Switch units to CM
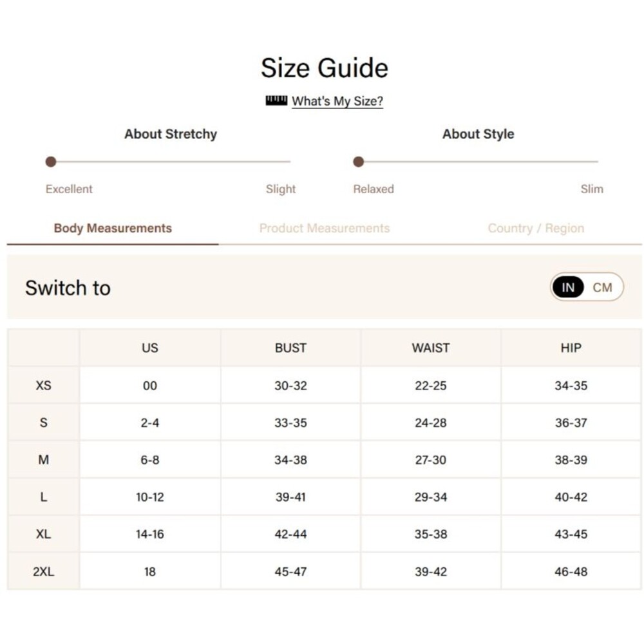 602,287
